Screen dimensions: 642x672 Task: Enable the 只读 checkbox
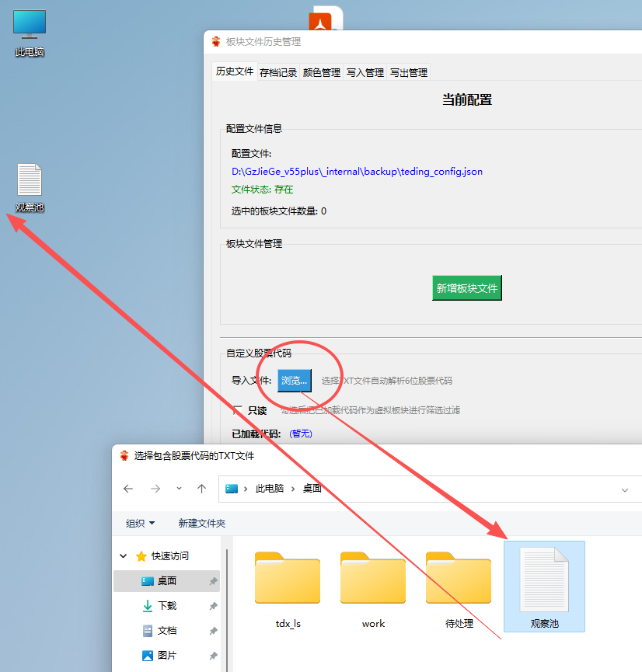[x=237, y=410]
